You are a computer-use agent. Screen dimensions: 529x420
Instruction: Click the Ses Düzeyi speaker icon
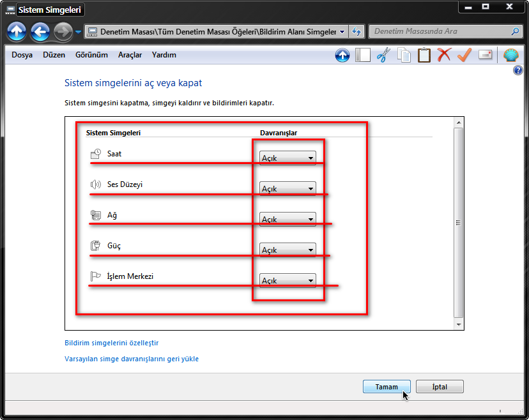click(95, 184)
